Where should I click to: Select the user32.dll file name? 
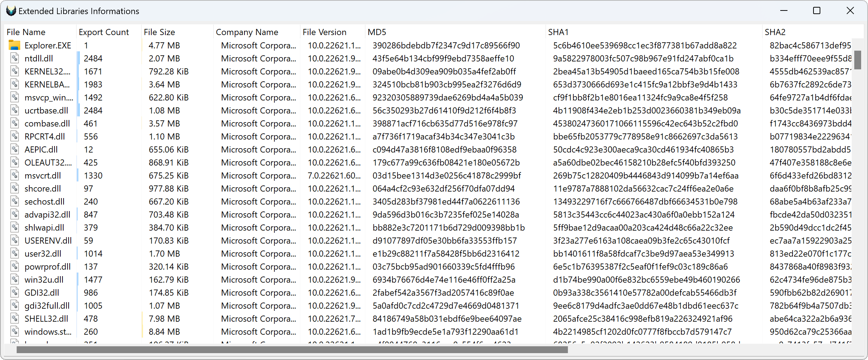(x=43, y=253)
